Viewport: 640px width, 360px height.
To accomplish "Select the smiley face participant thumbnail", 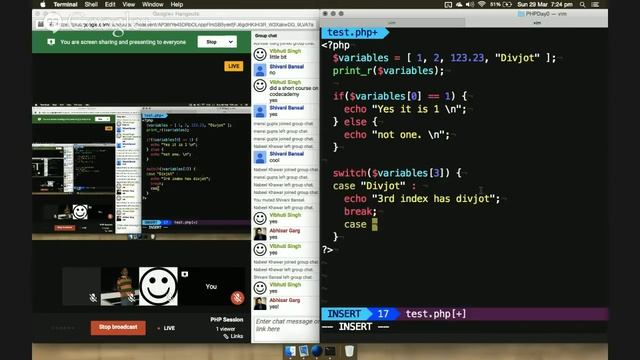I will (x=158, y=286).
